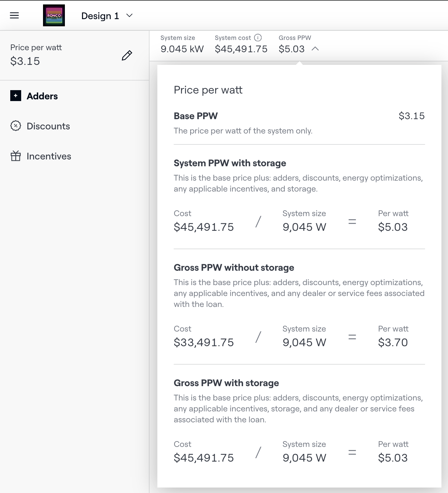Open the Discounts section
This screenshot has width=448, height=493.
48,126
